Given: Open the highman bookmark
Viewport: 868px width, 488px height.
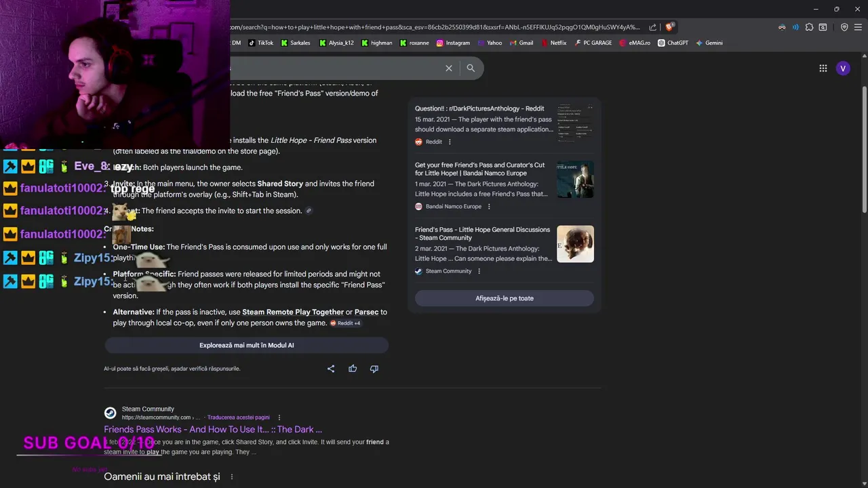Looking at the screenshot, I should 376,43.
